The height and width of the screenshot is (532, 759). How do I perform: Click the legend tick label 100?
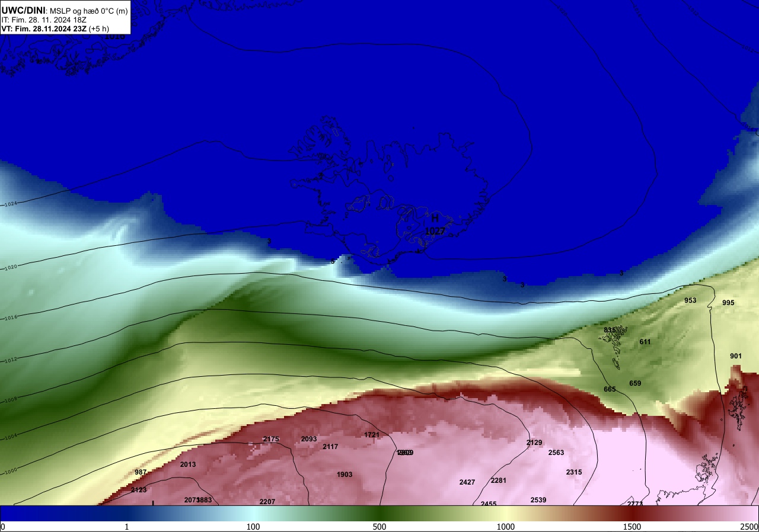pyautogui.click(x=253, y=527)
